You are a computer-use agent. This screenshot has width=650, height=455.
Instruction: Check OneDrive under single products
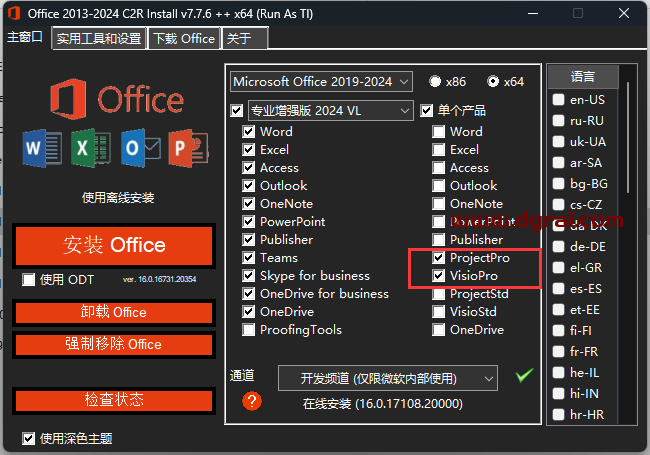[438, 330]
